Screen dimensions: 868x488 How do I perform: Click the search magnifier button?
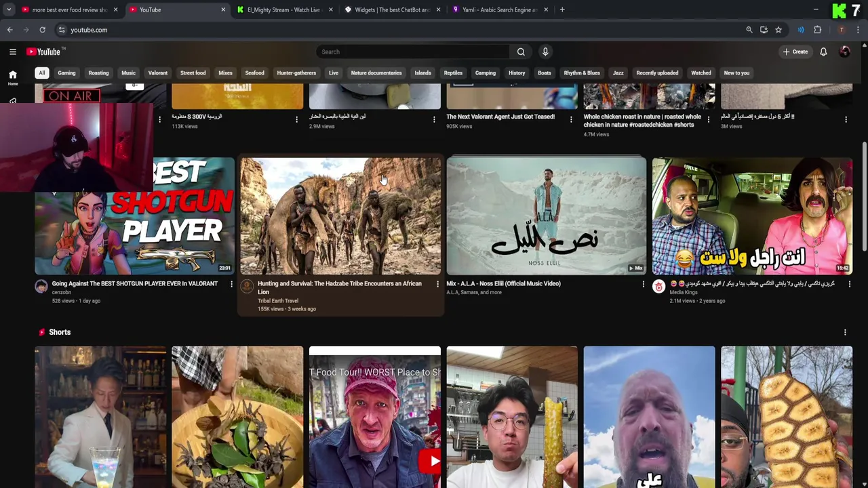(x=521, y=52)
